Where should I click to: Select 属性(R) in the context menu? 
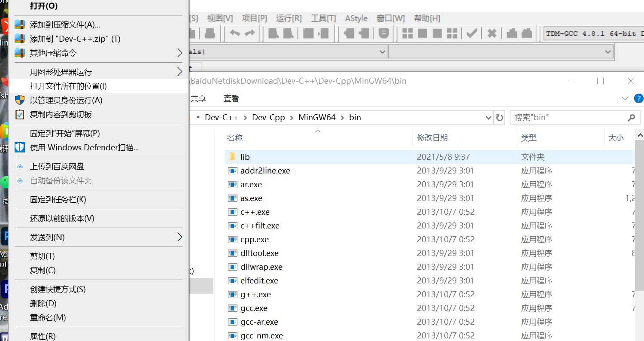point(98,336)
